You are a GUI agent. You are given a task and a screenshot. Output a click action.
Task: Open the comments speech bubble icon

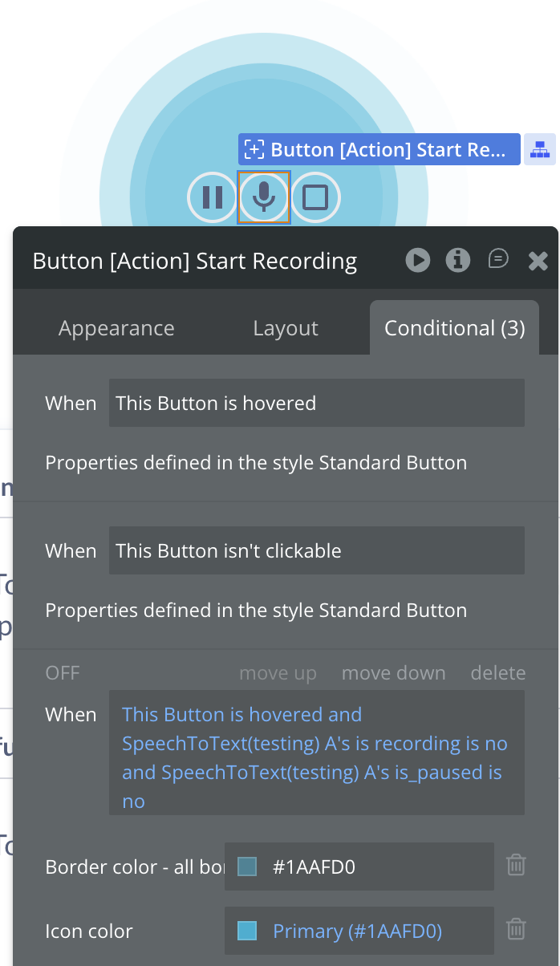498,258
